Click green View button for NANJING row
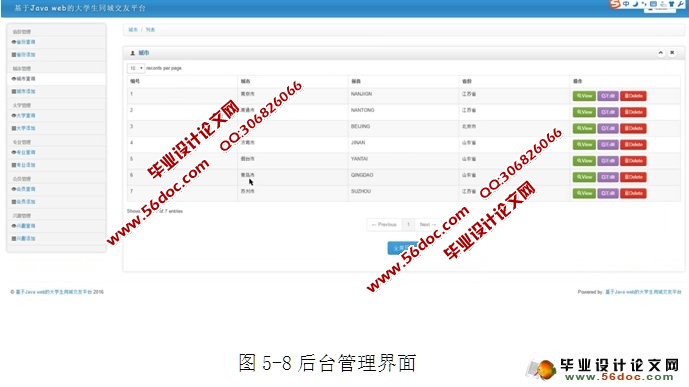Screen dimensions: 689x387 (x=584, y=96)
